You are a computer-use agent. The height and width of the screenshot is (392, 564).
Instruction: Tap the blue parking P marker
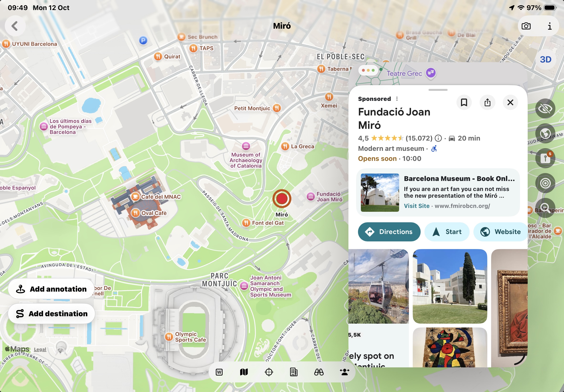(143, 40)
